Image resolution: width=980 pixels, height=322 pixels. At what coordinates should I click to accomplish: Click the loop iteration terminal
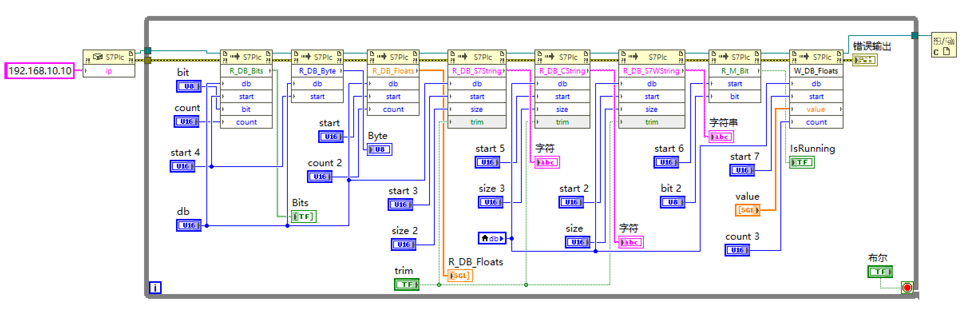[x=155, y=287]
